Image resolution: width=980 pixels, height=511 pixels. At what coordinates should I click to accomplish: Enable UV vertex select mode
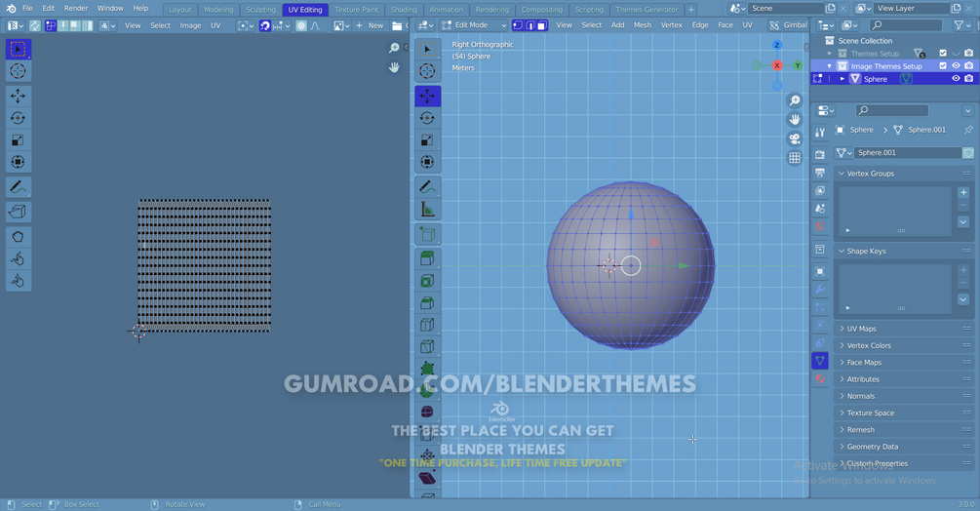51,25
